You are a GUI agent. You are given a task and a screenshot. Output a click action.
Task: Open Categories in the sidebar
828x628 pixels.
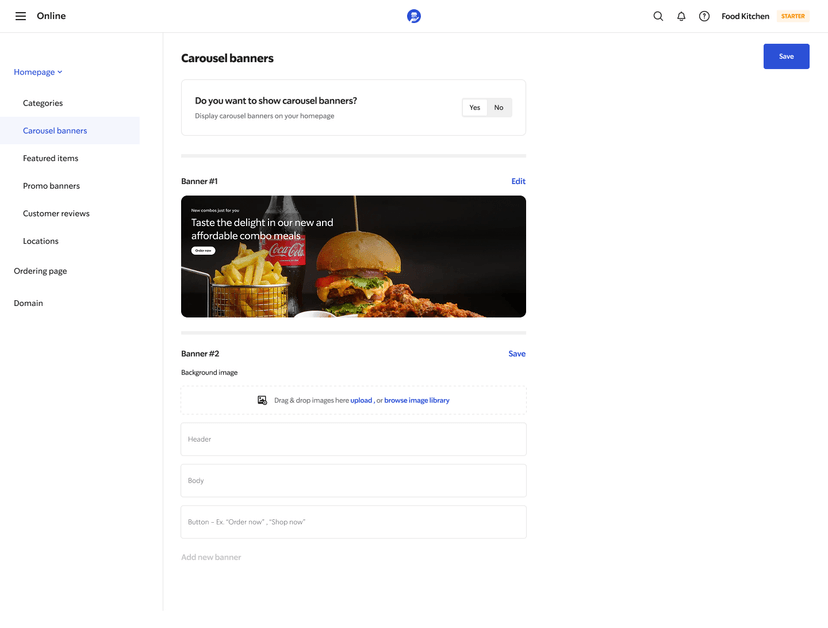(x=43, y=103)
